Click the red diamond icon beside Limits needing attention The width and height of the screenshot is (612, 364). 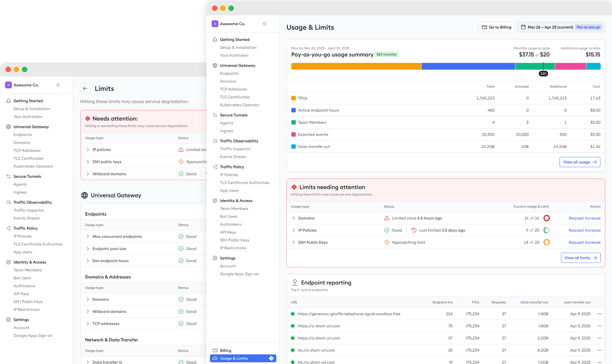pos(294,187)
